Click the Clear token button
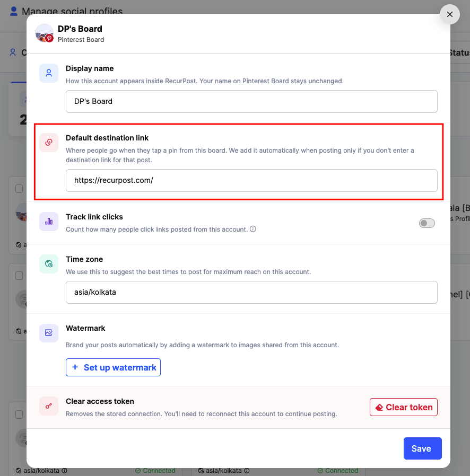 404,407
